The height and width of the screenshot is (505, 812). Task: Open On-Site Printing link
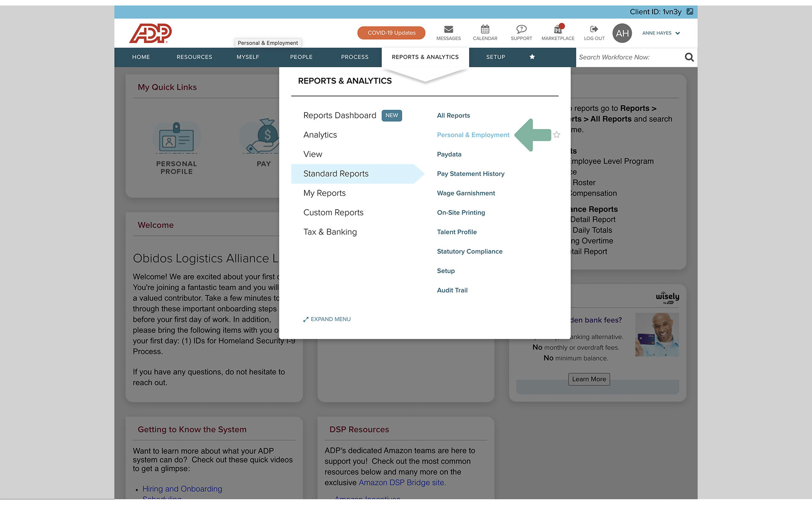tap(461, 213)
